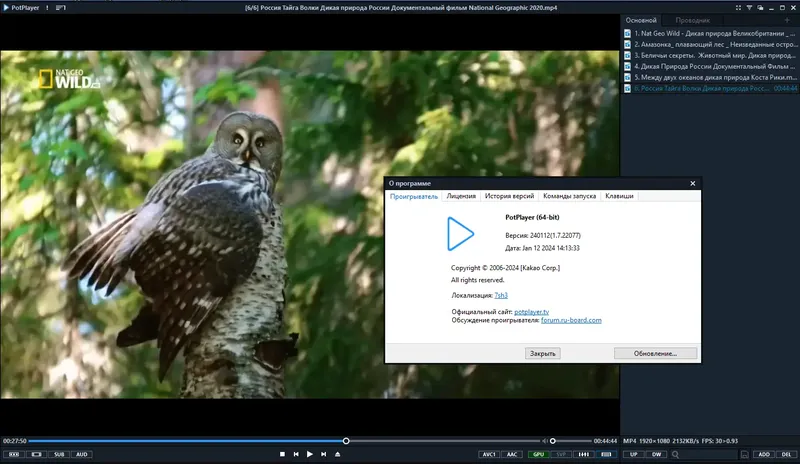Select playlist item 3 Беличьи секреты
The height and width of the screenshot is (464, 800).
pos(710,55)
